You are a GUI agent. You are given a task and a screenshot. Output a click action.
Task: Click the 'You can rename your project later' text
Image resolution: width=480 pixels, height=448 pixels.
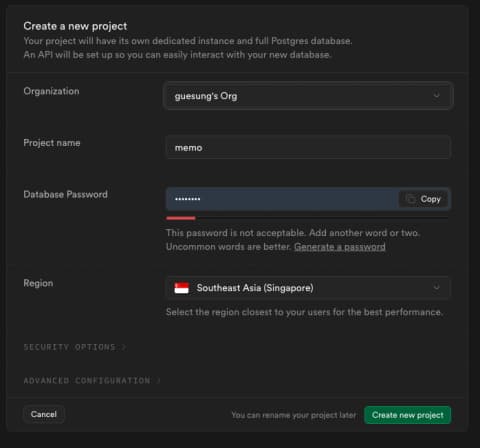coord(294,415)
